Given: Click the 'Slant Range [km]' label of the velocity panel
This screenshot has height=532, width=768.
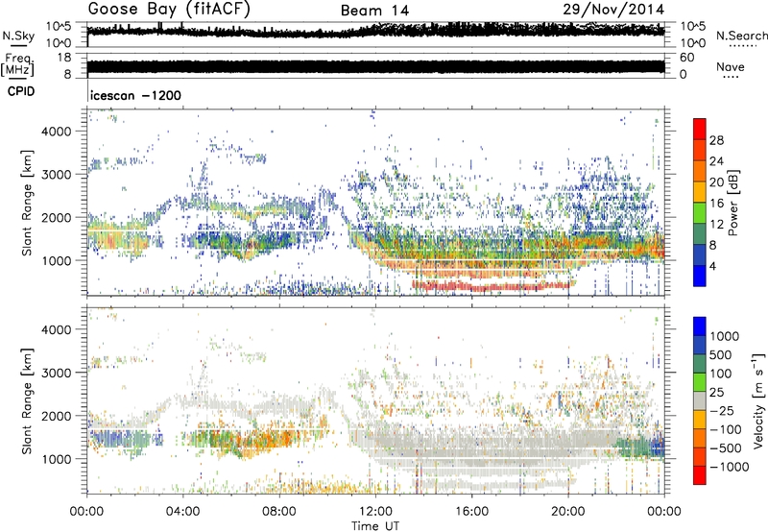Looking at the screenshot, I should (27, 401).
